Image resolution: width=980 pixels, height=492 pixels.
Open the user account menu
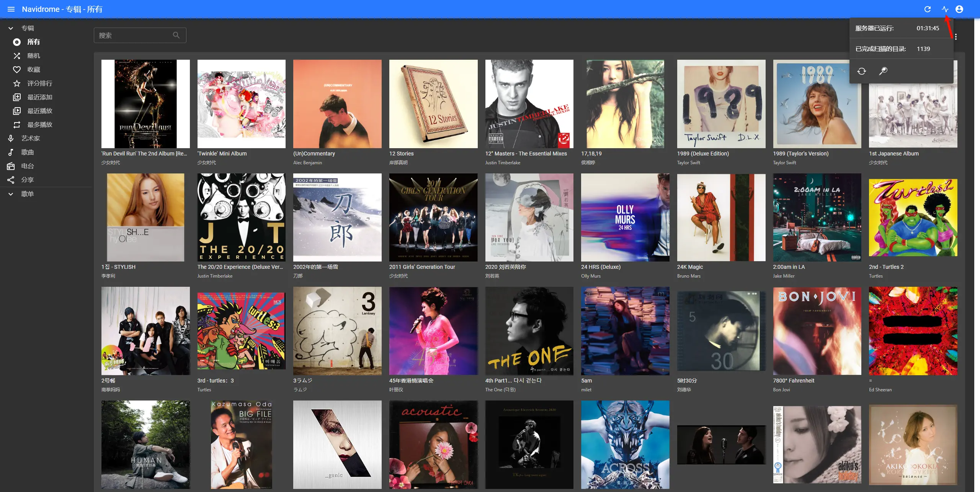[959, 9]
